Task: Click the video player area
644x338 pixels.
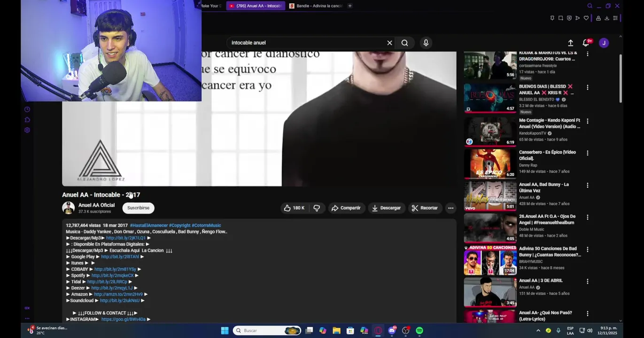Action: point(259,119)
